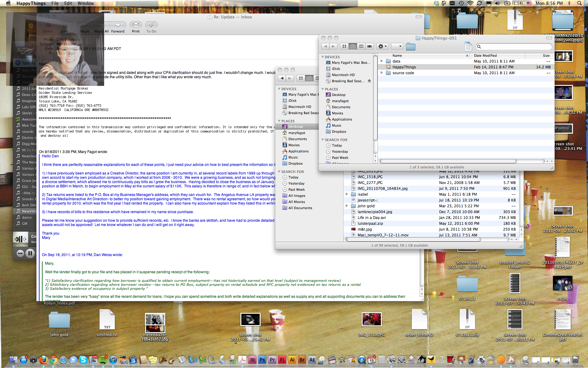The width and height of the screenshot is (588, 368).
Task: Expand the isabel folder in Desktop list
Action: 347,194
